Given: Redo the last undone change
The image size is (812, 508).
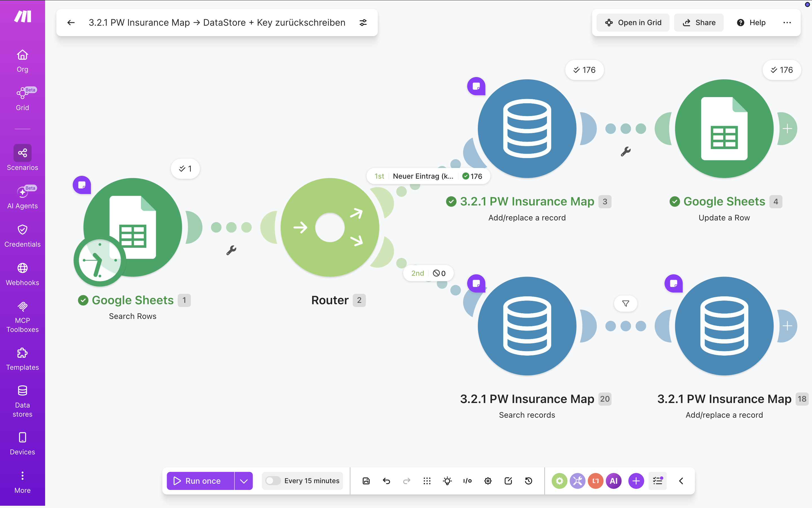Looking at the screenshot, I should click(407, 481).
